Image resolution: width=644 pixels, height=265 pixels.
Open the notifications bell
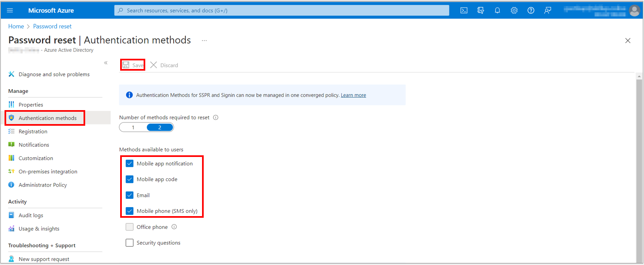coord(498,11)
